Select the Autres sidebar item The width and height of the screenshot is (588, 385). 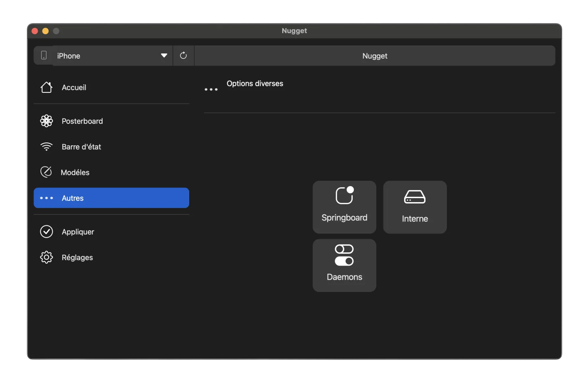[x=111, y=198]
